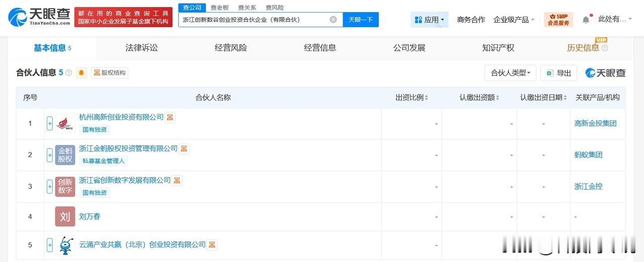Click the notification bell in top bar
The height and width of the screenshot is (262, 644).
[x=586, y=20]
